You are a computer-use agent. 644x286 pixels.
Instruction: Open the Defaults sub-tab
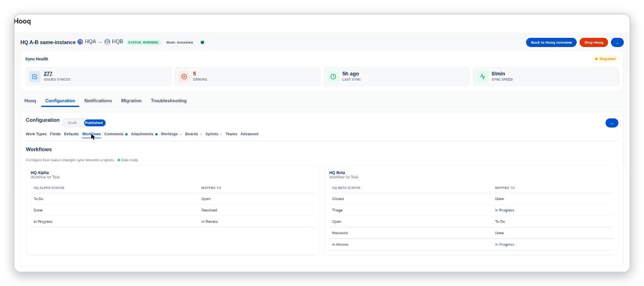[71, 134]
